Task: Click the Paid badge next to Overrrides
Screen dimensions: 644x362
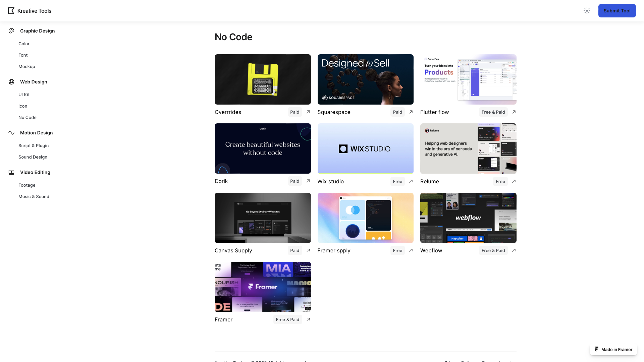Action: click(295, 112)
